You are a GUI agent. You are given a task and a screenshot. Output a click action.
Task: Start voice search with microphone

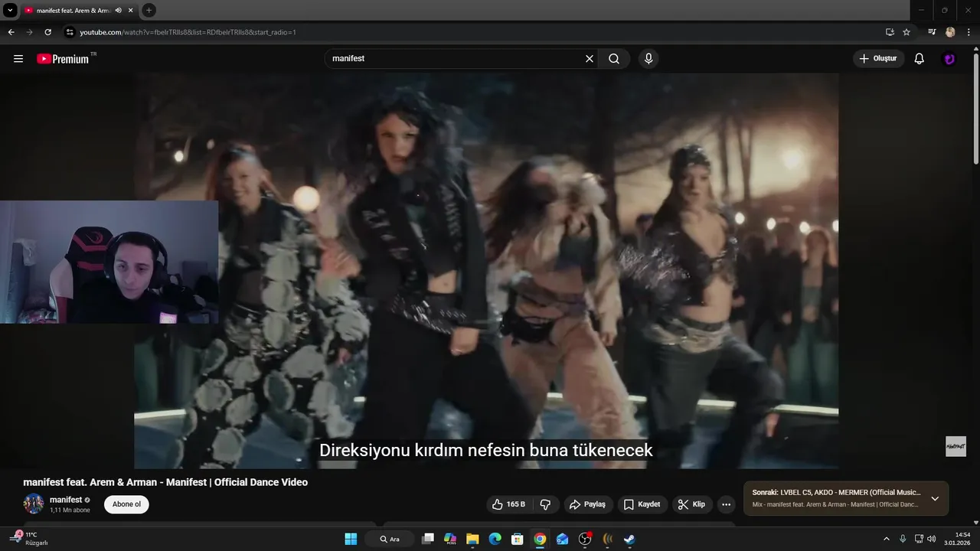pos(648,59)
